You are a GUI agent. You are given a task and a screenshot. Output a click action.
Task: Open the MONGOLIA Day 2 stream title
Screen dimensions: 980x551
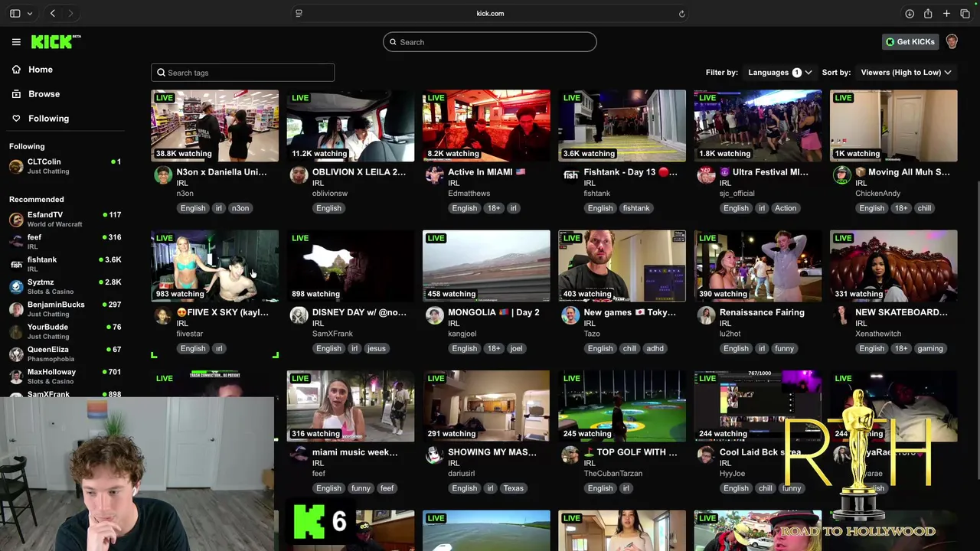493,312
